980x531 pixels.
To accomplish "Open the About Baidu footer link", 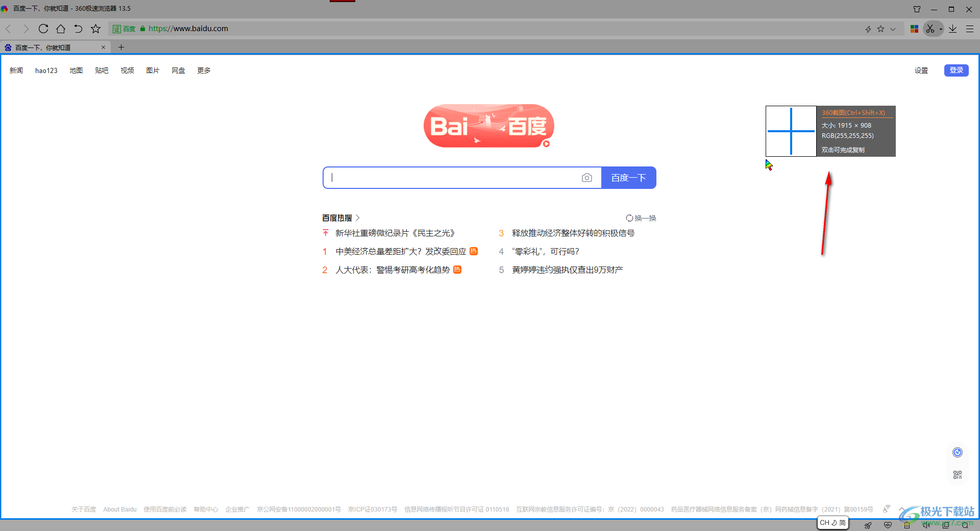I will click(120, 510).
